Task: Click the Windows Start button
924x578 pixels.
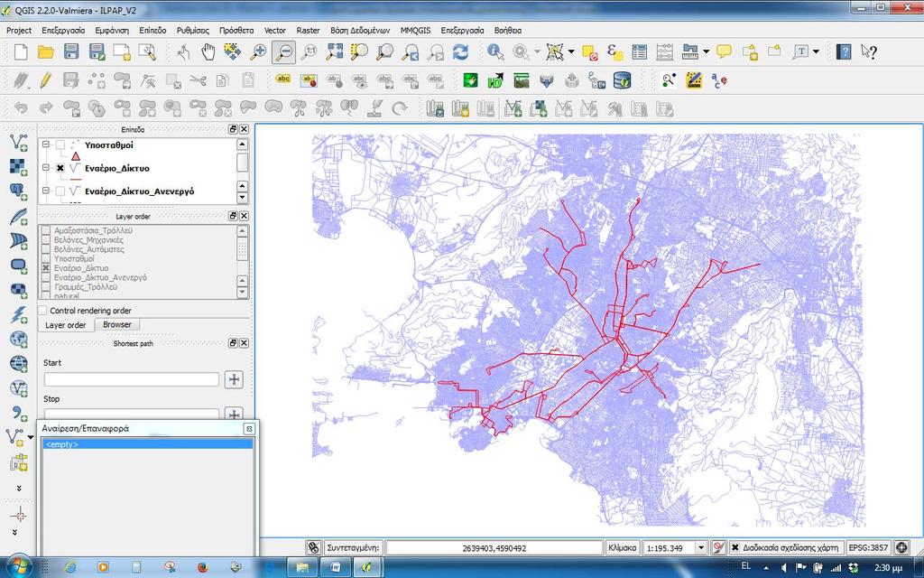Action: [x=18, y=566]
